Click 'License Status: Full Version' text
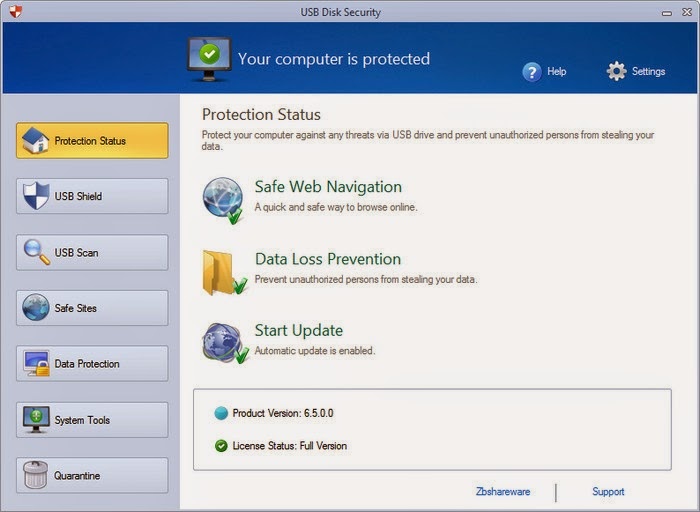The height and width of the screenshot is (512, 700). point(289,445)
